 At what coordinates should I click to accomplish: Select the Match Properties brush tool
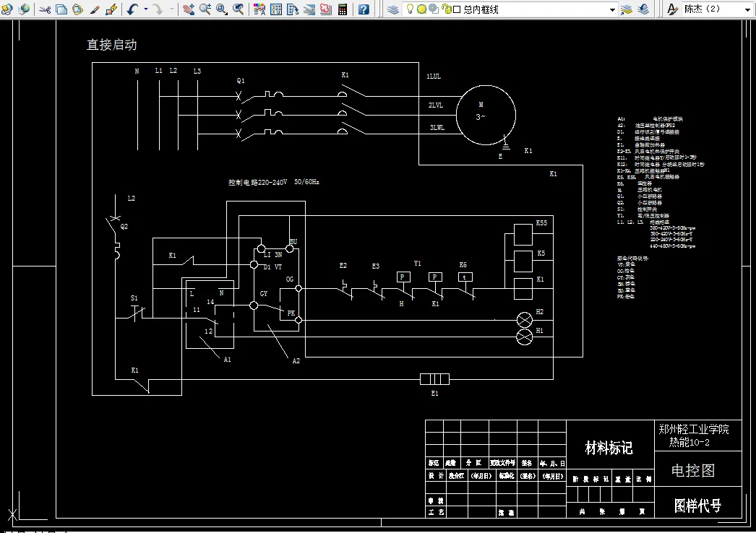[95, 9]
